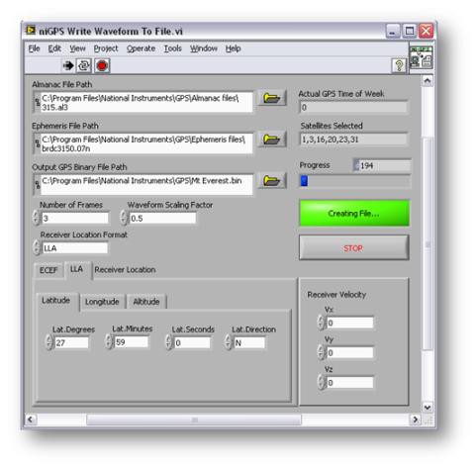This screenshot has width=476, height=468.
Task: Click the Vx velocity input field
Action: [x=349, y=323]
